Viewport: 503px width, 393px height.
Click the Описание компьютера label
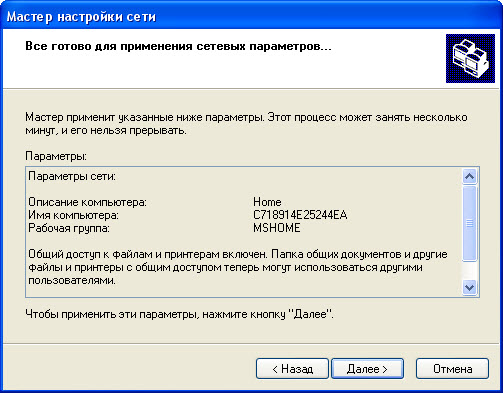pyautogui.click(x=87, y=202)
